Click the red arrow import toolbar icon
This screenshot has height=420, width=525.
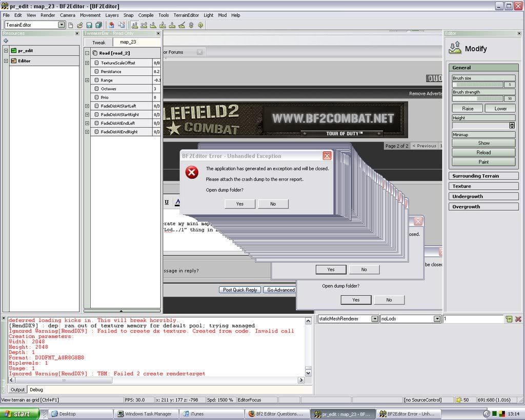pyautogui.click(x=111, y=25)
